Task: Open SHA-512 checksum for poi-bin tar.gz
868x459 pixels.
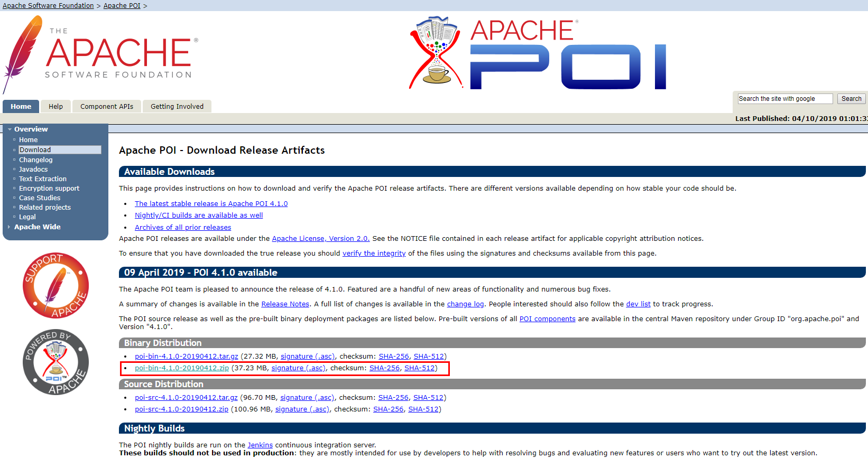Action: pyautogui.click(x=429, y=357)
